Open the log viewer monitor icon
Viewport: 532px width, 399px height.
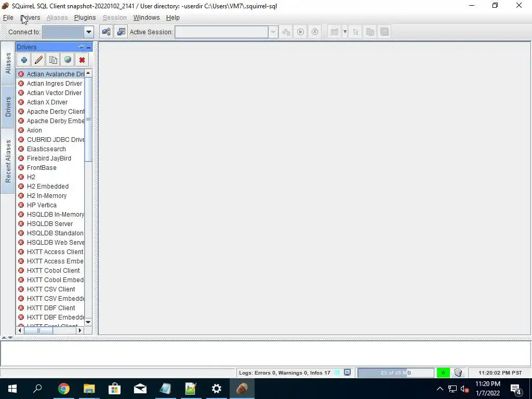click(x=347, y=373)
